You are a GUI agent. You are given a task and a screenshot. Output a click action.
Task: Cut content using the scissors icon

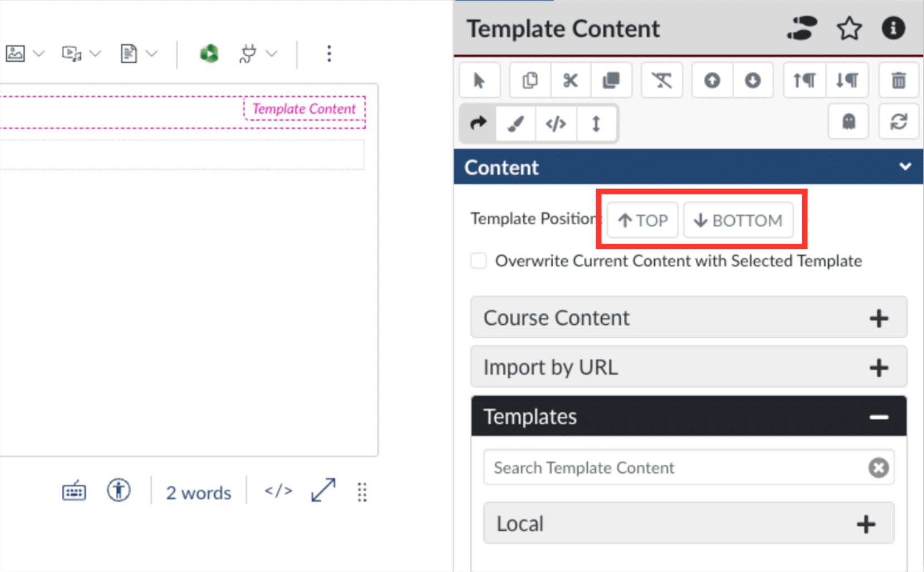click(571, 80)
